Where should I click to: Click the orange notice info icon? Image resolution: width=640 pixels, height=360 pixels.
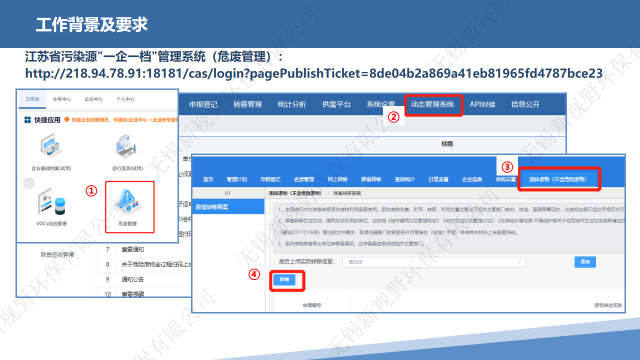tap(67, 119)
